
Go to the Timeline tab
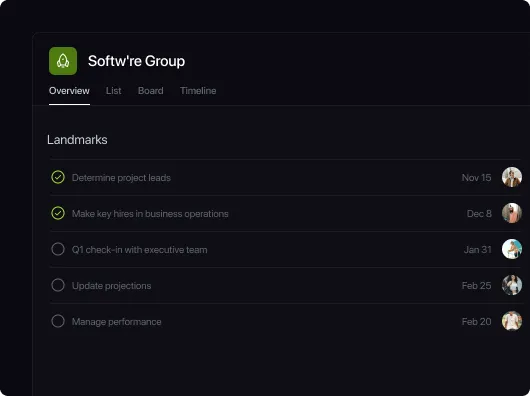tap(198, 91)
